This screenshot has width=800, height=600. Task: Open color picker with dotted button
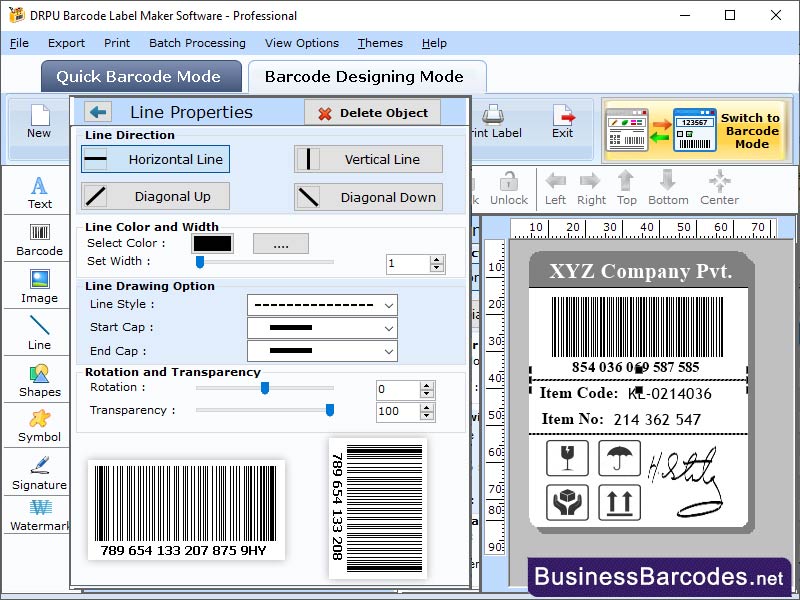click(281, 244)
